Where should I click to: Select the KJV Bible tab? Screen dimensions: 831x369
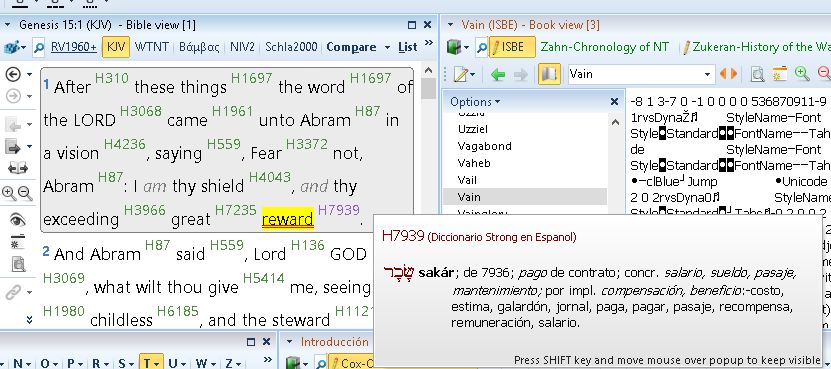(x=116, y=47)
